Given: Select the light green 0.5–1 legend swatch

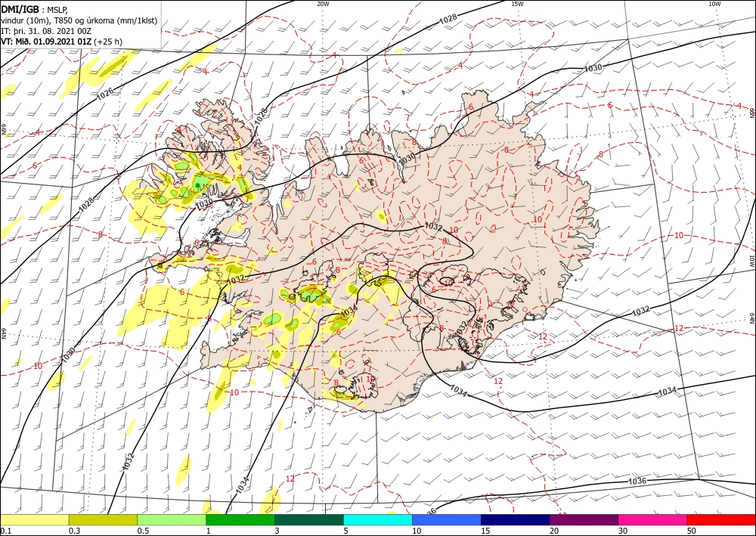Looking at the screenshot, I should tap(172, 519).
